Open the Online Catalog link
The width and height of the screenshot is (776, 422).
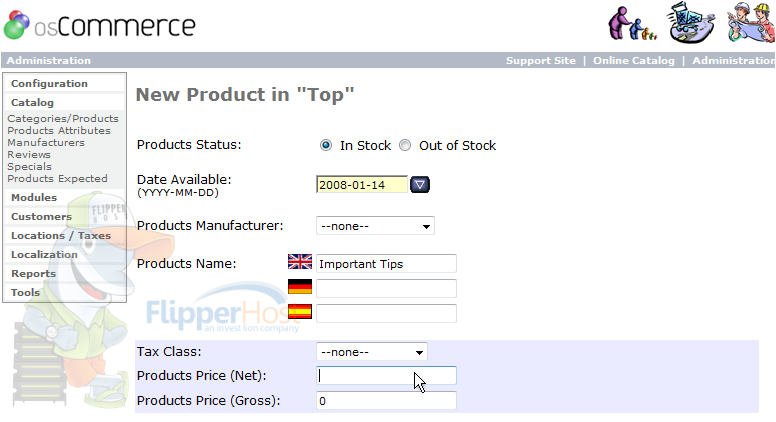pos(633,60)
